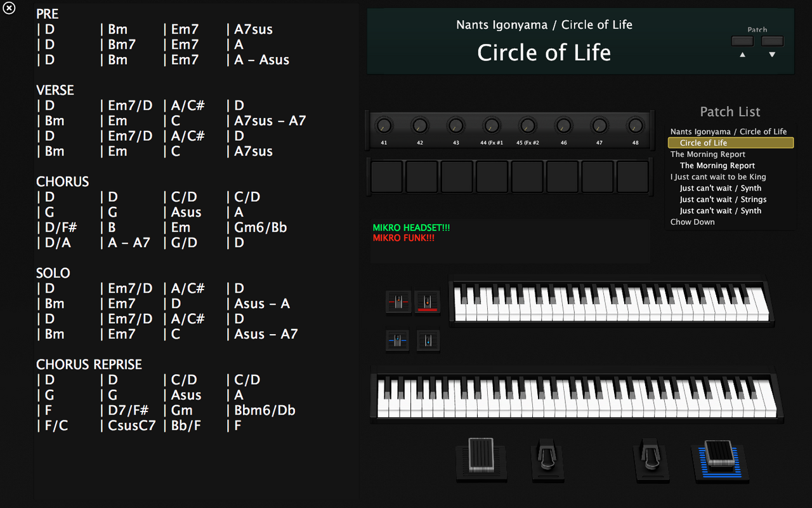Click the A7sus – A7 chord
812x508 pixels.
coord(270,121)
